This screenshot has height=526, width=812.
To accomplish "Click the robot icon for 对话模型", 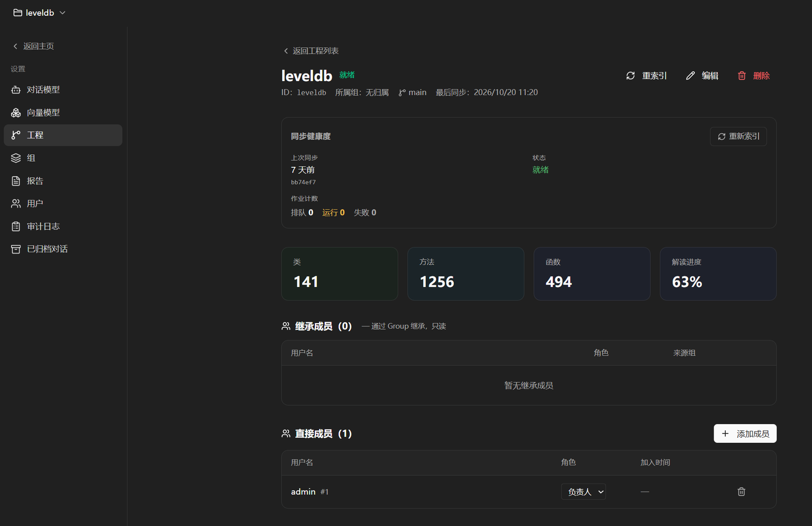I will point(16,90).
